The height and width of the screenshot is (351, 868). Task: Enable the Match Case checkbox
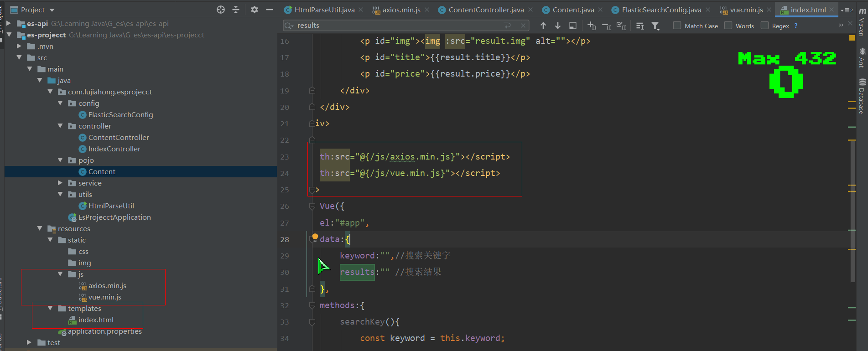[x=677, y=26]
